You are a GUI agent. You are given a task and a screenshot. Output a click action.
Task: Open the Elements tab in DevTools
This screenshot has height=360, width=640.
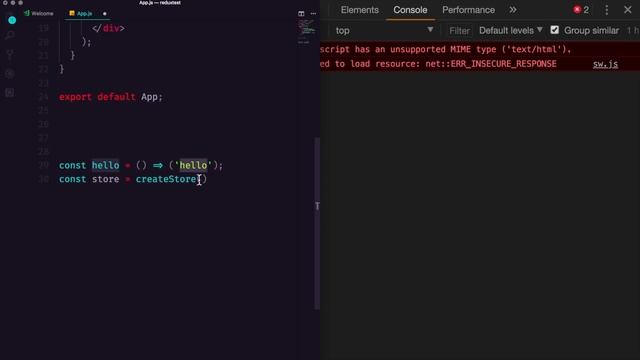point(360,10)
